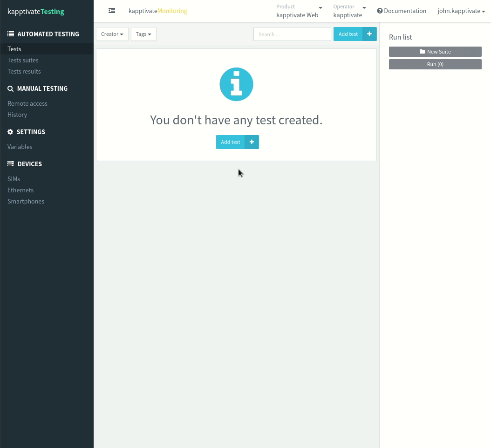Expand the Tags filter dropdown

click(x=143, y=34)
